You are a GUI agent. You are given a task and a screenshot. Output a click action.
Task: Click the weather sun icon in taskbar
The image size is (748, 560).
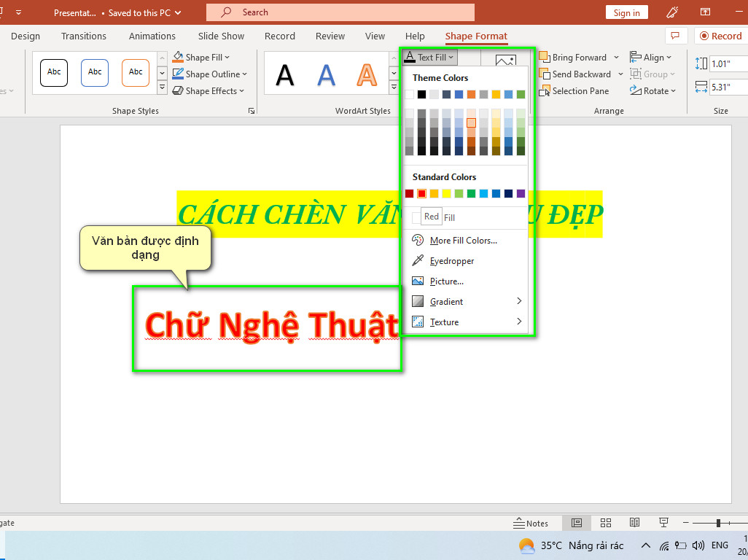(526, 545)
